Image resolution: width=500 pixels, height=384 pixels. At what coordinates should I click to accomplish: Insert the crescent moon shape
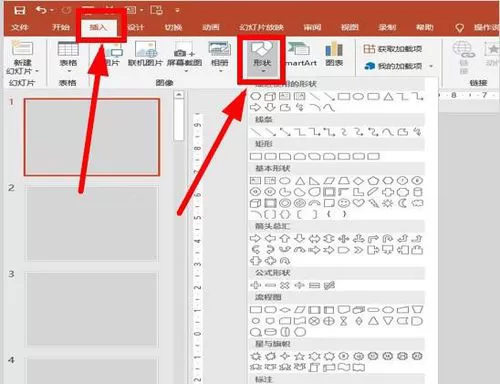coord(403,203)
